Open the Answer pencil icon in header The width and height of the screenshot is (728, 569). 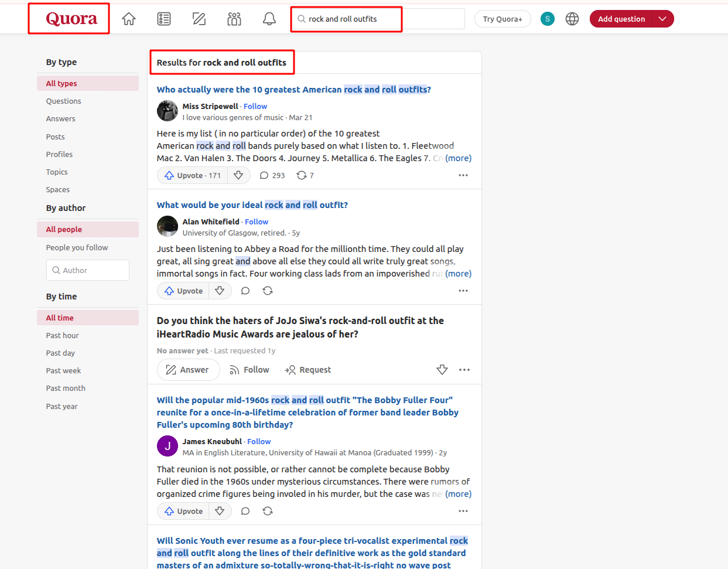pos(199,19)
